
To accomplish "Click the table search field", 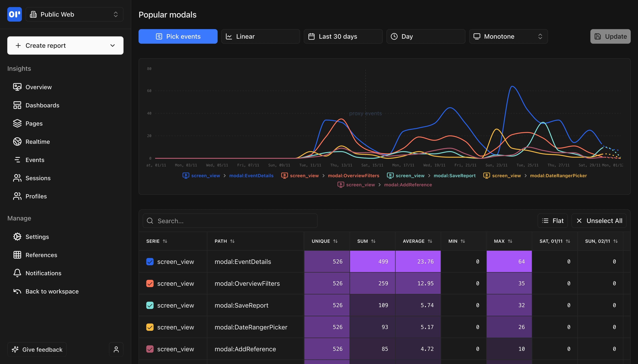I will tap(229, 220).
